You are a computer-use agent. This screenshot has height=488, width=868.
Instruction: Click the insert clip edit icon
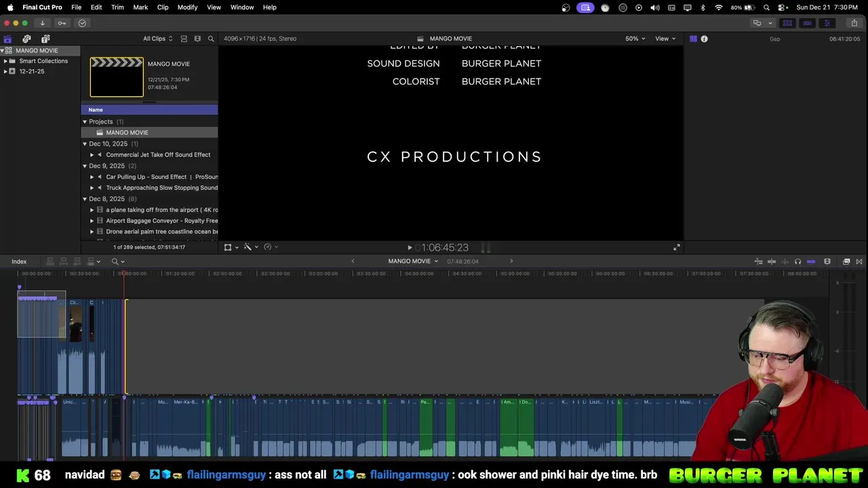pos(64,262)
